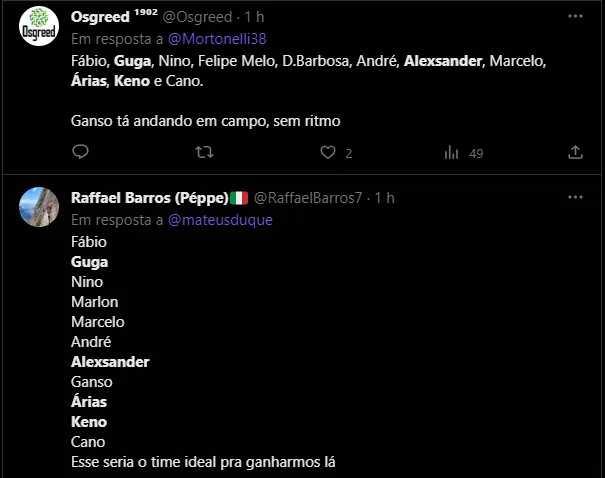This screenshot has width=605, height=478.
Task: Open more options on Osgreed's tweet
Action: 575,17
